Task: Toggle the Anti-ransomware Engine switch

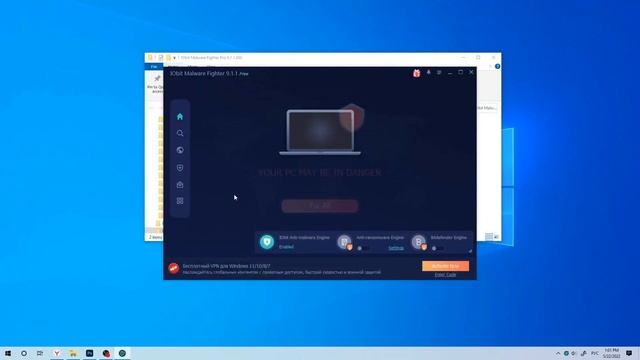Action: 362,248
